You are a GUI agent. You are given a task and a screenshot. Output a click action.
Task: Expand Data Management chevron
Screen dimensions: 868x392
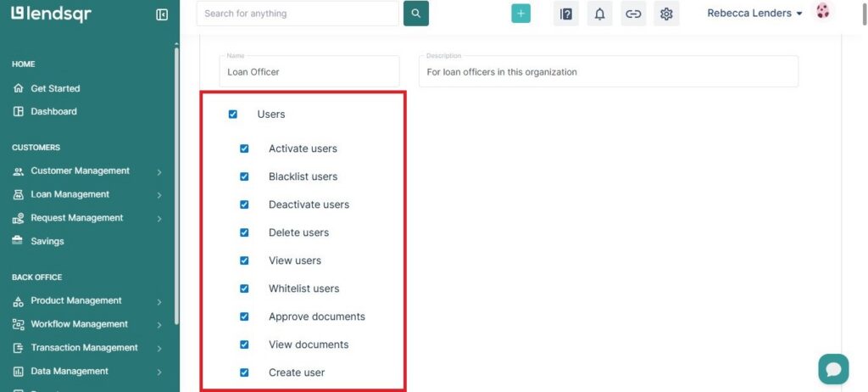(159, 372)
